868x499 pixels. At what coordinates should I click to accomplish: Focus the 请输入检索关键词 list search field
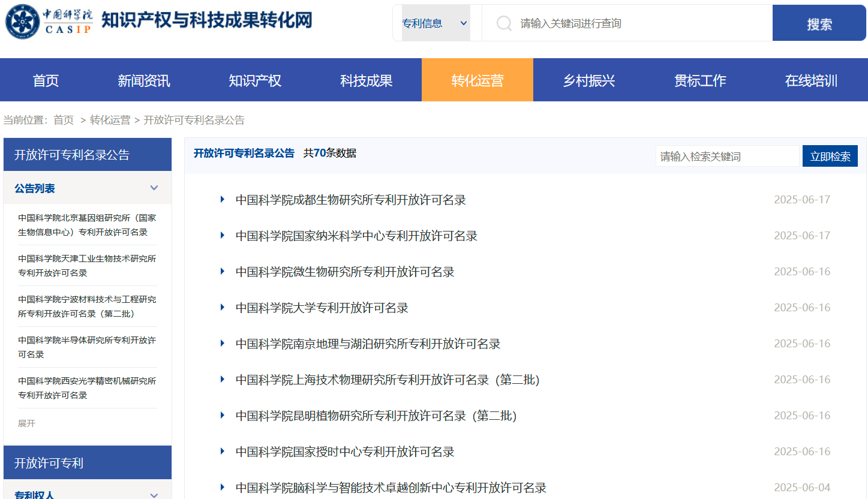pyautogui.click(x=728, y=156)
